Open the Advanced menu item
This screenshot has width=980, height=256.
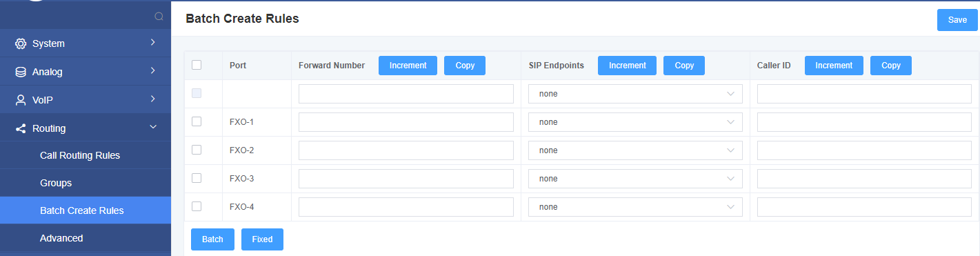[x=61, y=238]
